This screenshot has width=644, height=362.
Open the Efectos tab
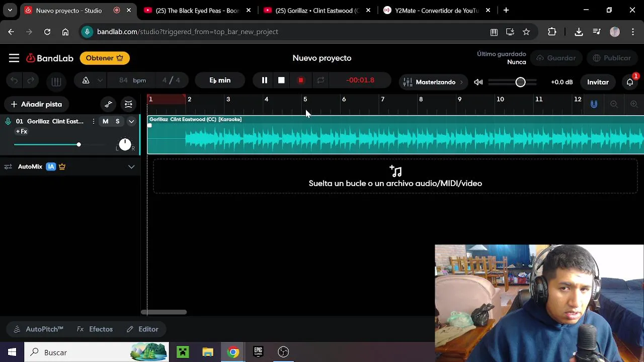pyautogui.click(x=95, y=329)
